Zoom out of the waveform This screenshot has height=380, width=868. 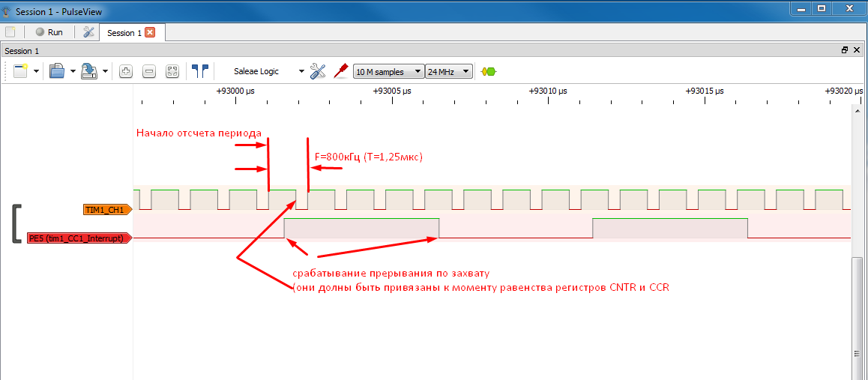click(149, 71)
